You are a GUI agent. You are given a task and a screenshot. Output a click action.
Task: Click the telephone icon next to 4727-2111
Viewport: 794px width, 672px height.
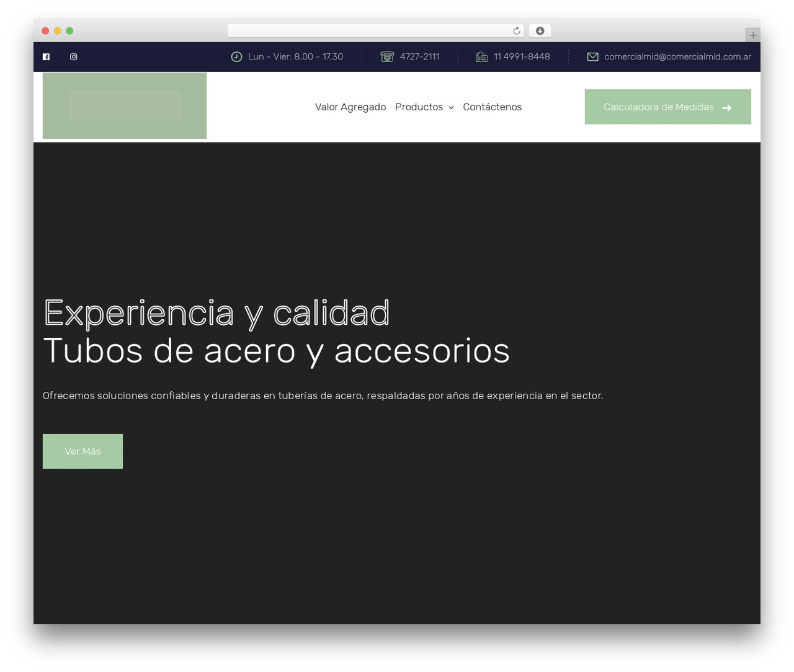(387, 57)
